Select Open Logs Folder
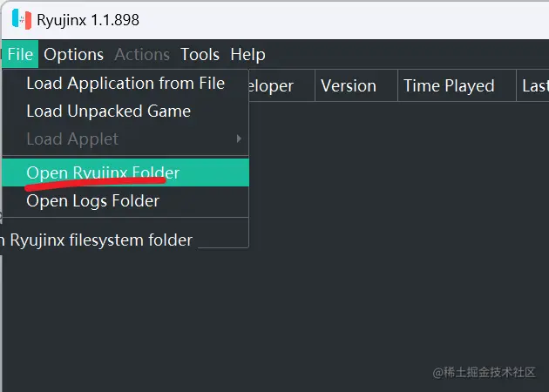The height and width of the screenshot is (392, 549). point(125,201)
